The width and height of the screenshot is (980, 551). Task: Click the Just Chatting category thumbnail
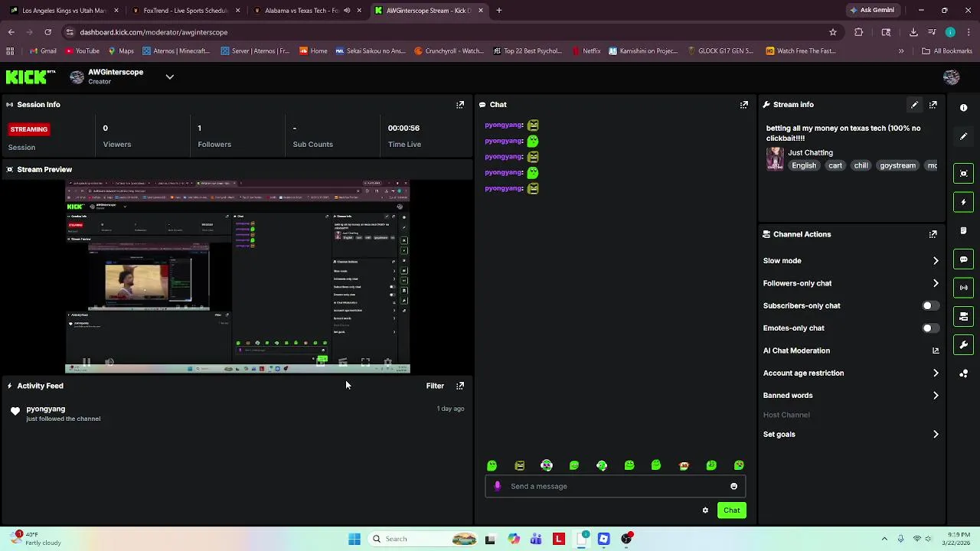click(x=775, y=158)
